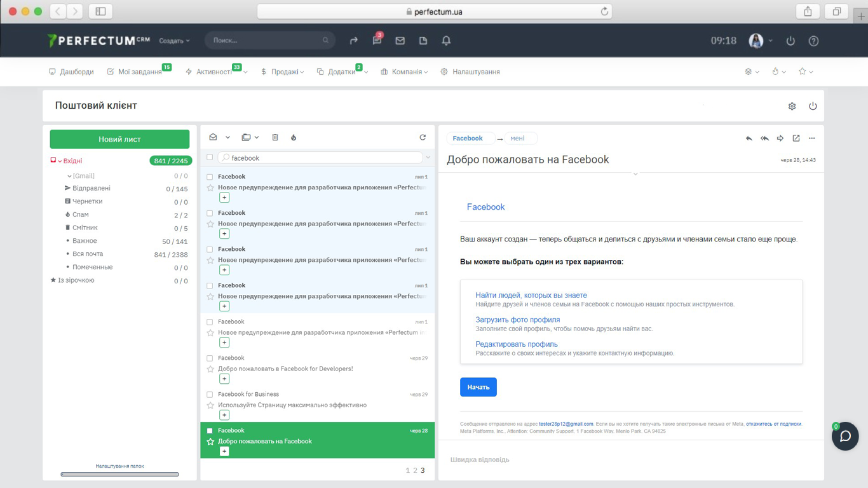Refresh the mail list
Viewport: 868px width, 488px height.
click(423, 137)
